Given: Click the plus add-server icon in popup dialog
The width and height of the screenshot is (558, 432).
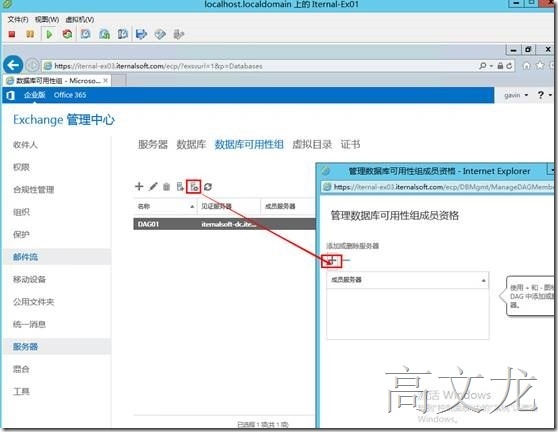Looking at the screenshot, I should [332, 260].
